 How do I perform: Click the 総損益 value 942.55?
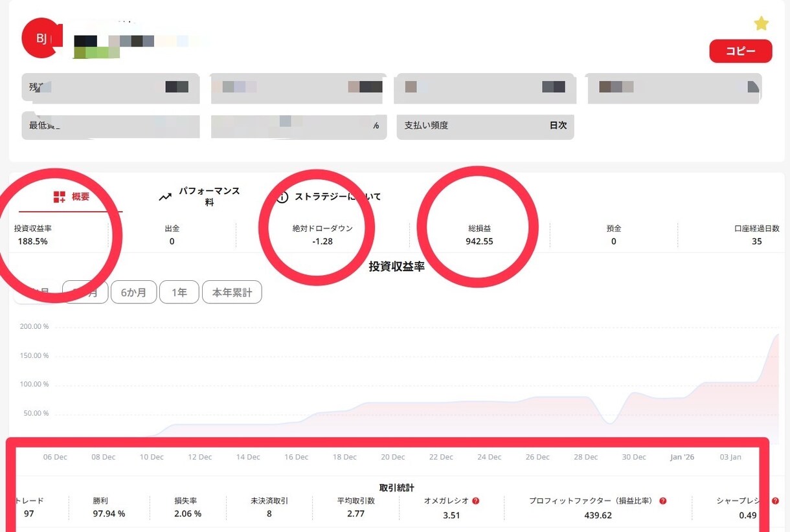(479, 241)
